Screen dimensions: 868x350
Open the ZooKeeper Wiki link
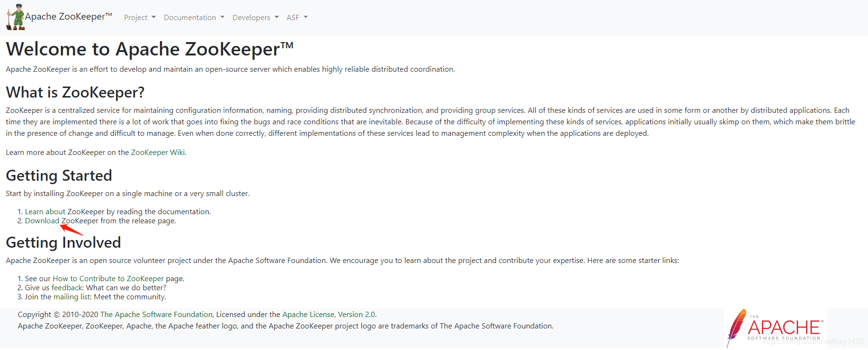(158, 153)
